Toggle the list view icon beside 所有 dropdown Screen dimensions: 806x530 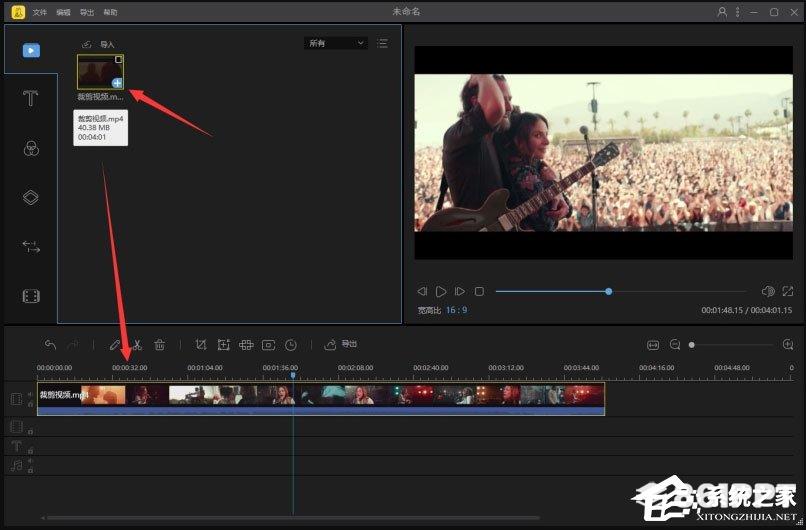382,43
